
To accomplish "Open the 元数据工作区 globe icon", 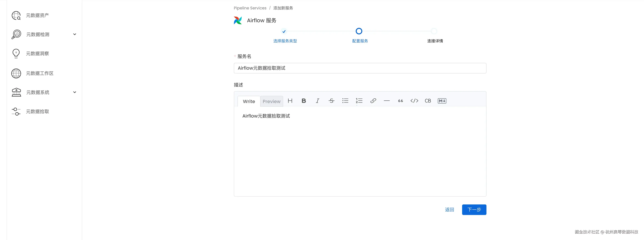I will click(x=16, y=73).
